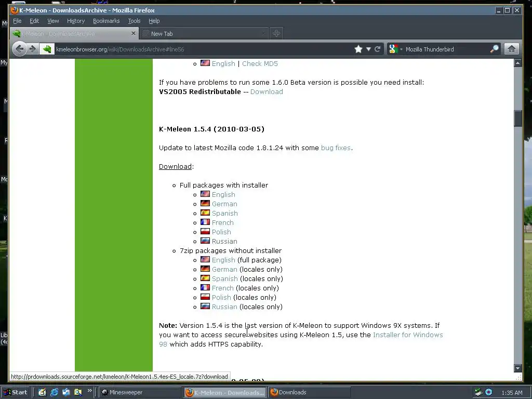Launch Internet Explorer quick launch icon
The image size is (532, 399).
coord(54,392)
